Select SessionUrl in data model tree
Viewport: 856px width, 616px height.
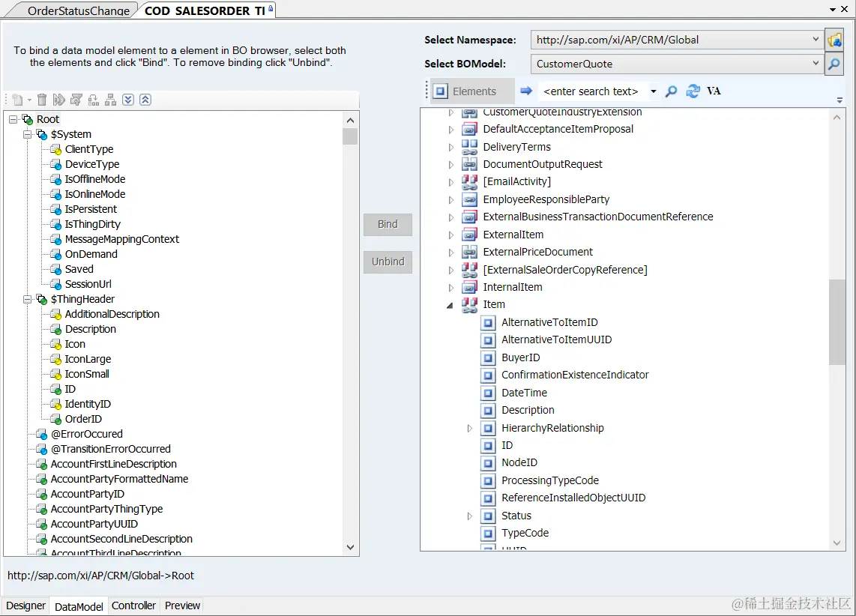(88, 284)
